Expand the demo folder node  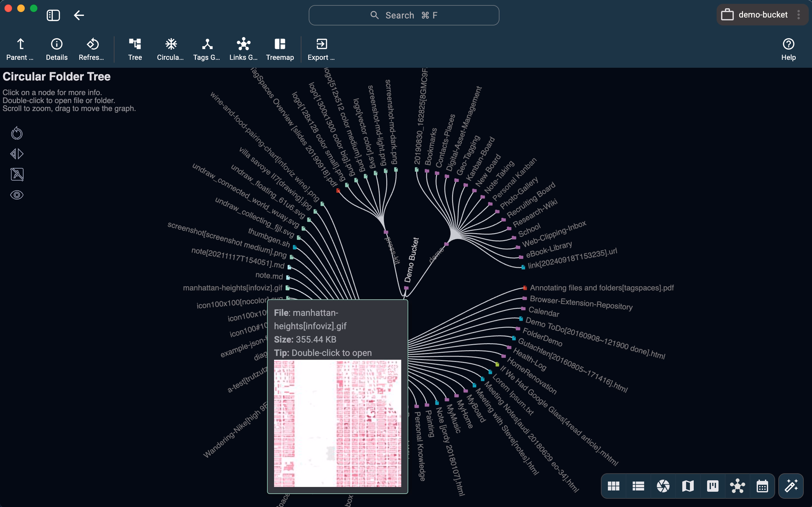(x=447, y=244)
